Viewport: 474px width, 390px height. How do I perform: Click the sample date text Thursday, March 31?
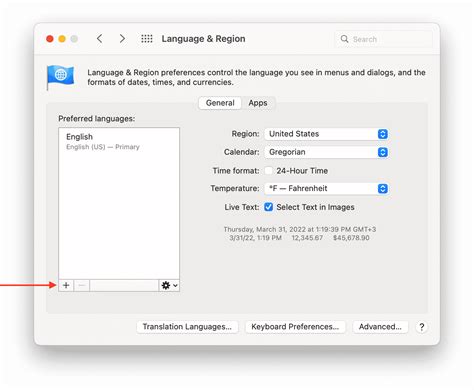[x=300, y=229]
